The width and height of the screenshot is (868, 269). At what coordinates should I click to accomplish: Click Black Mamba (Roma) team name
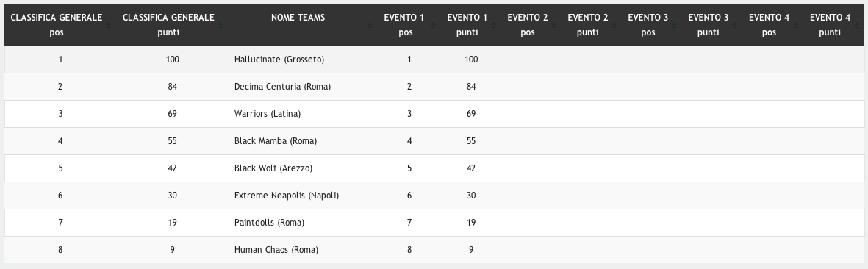click(x=275, y=141)
